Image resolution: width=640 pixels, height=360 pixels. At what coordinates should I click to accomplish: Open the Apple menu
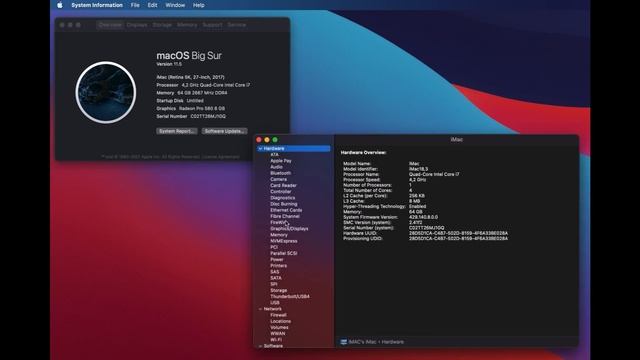pyautogui.click(x=60, y=5)
